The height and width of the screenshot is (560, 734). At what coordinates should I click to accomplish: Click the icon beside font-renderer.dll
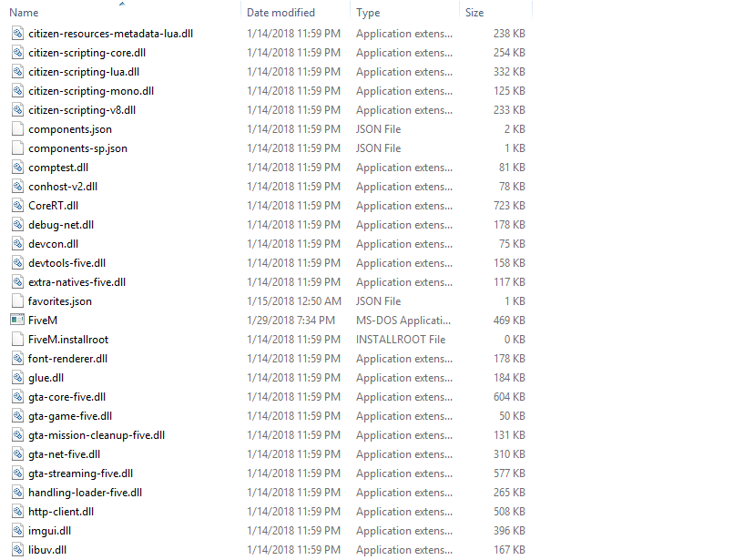[x=17, y=358]
